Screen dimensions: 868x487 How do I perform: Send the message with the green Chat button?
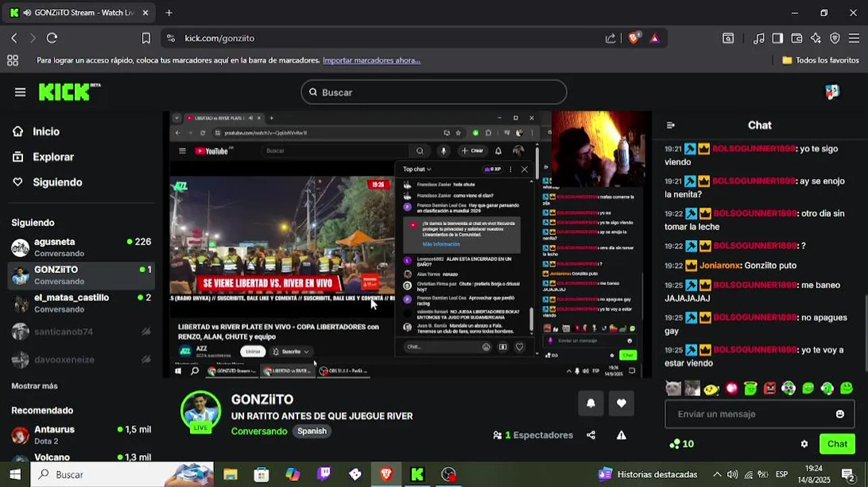point(837,444)
